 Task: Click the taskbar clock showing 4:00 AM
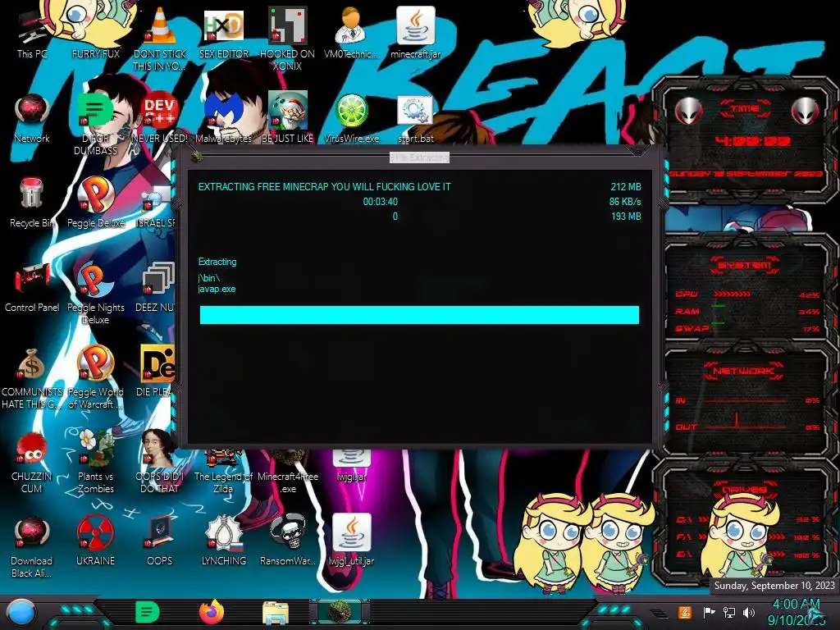796,612
